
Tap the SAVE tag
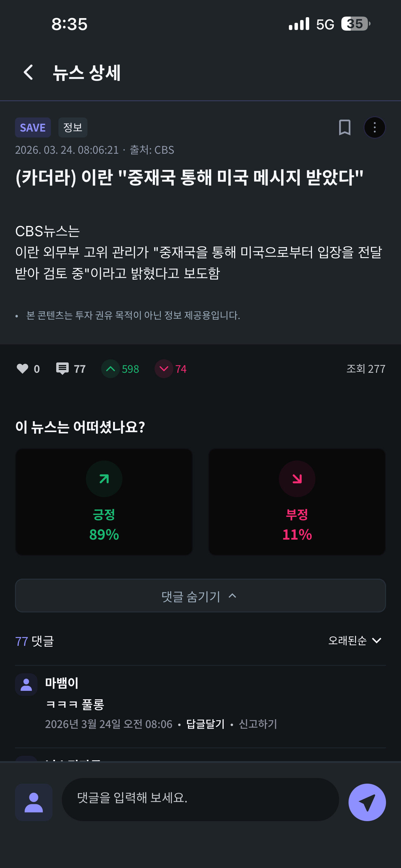click(x=33, y=127)
